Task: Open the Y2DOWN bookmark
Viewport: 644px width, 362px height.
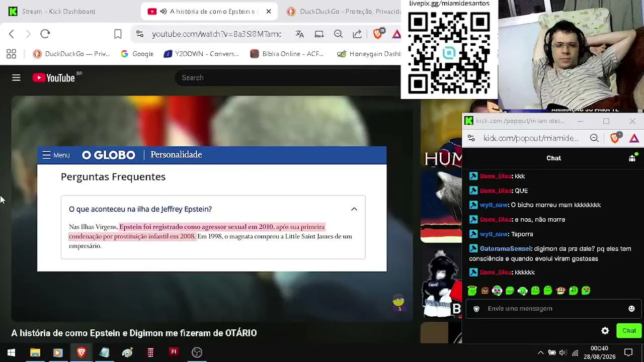Action: pos(201,54)
